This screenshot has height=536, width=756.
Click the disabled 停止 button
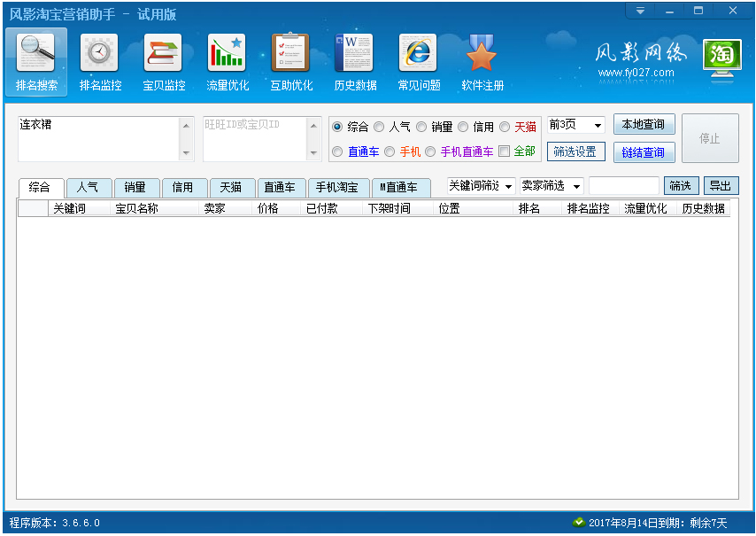pyautogui.click(x=710, y=138)
